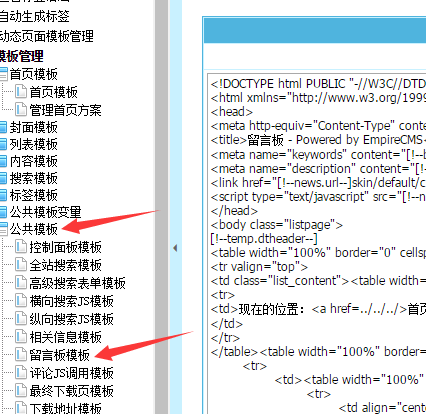
Task: Click the 全站搜索模板 page icon
Action: click(x=21, y=265)
